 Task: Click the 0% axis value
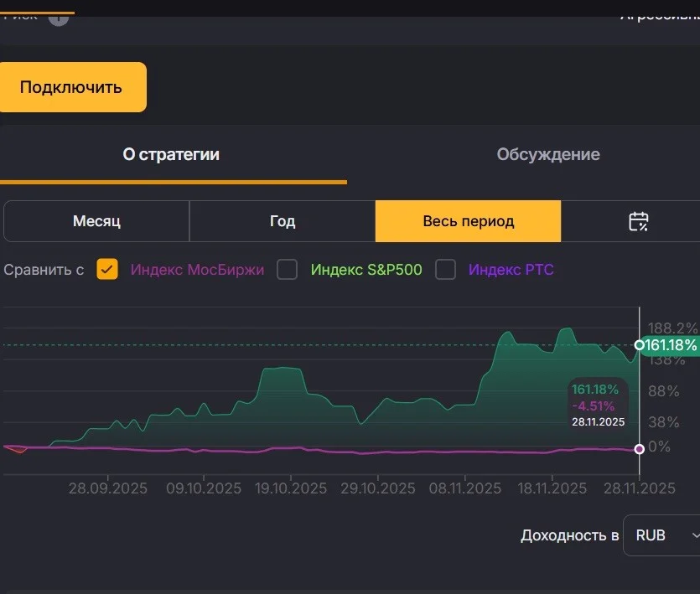(660, 447)
